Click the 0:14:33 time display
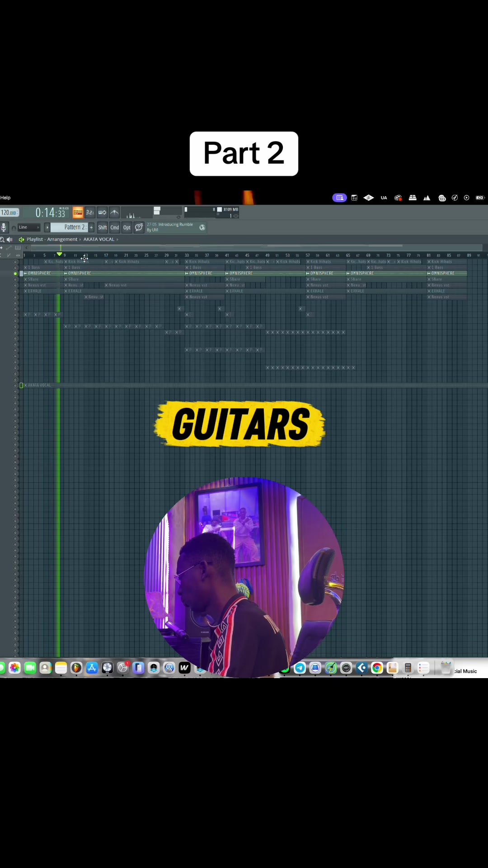The image size is (488, 868). tap(51, 212)
